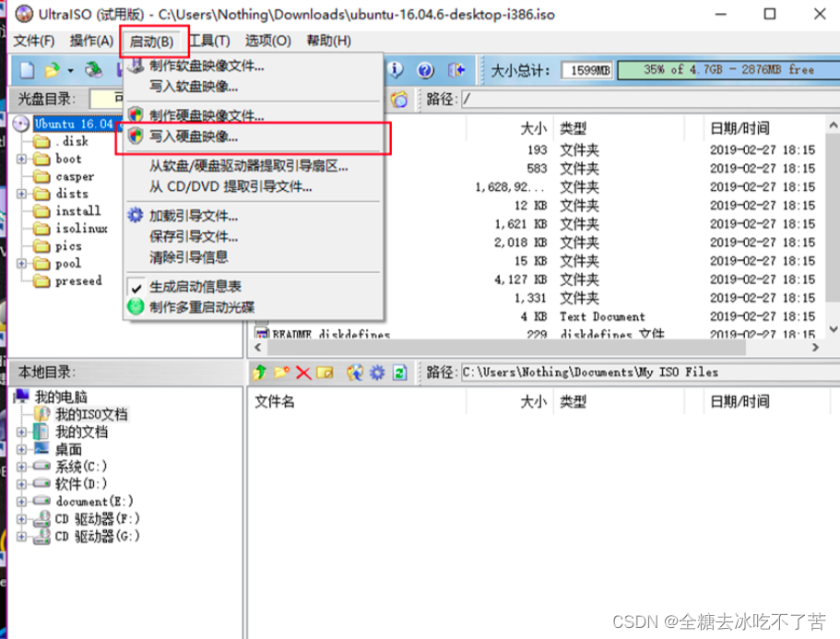Click the horizontal scrollbar right arrow
Viewport: 840px width, 639px height.
point(815,348)
